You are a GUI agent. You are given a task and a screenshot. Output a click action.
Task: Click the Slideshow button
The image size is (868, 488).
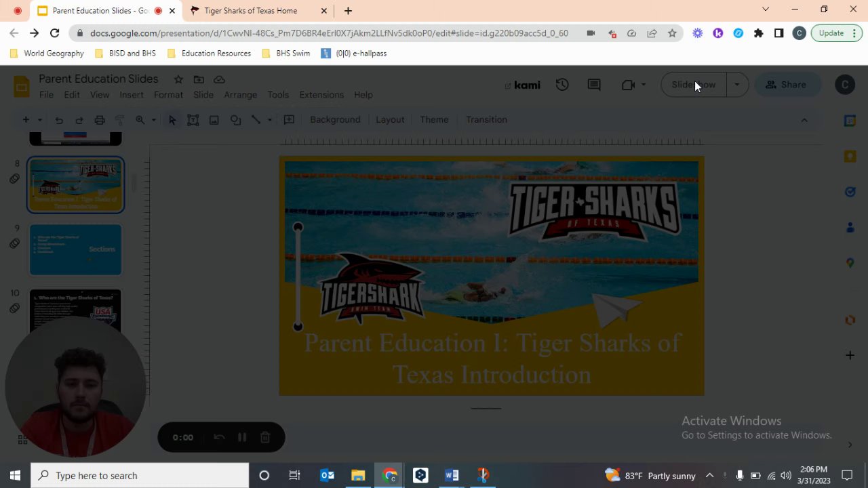tap(694, 85)
